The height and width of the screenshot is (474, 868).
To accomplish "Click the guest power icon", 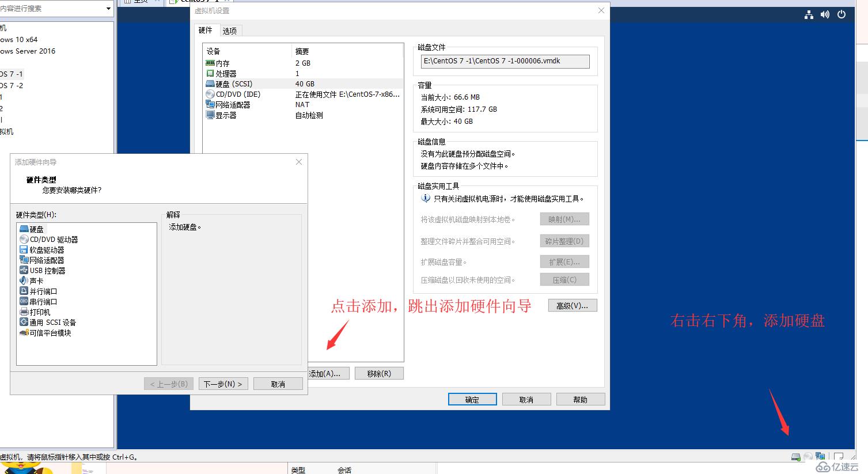I will coord(842,15).
